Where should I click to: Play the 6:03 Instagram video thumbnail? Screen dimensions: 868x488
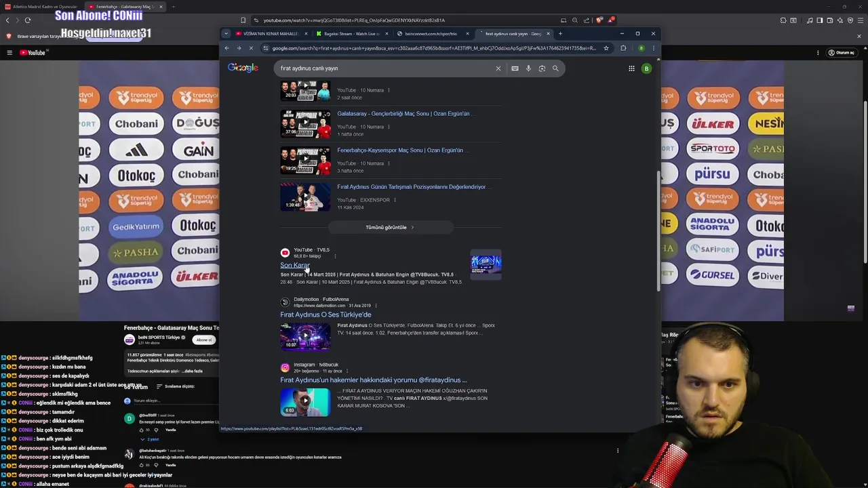coord(306,402)
